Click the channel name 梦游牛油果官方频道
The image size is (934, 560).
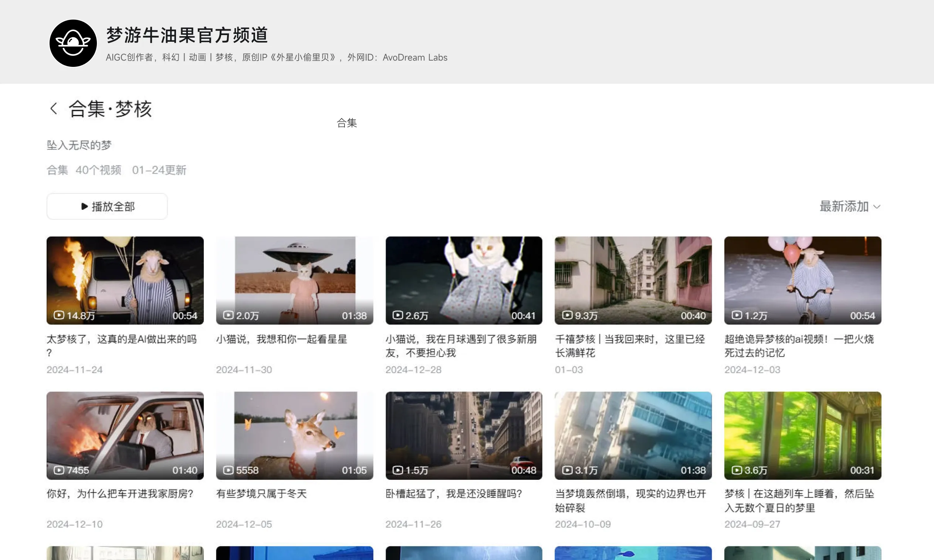click(x=187, y=35)
